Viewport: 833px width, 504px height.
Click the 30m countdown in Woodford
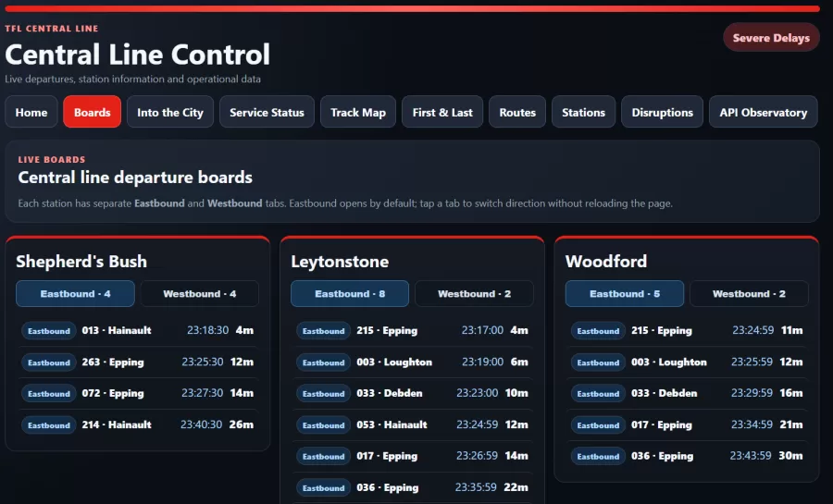click(x=790, y=456)
